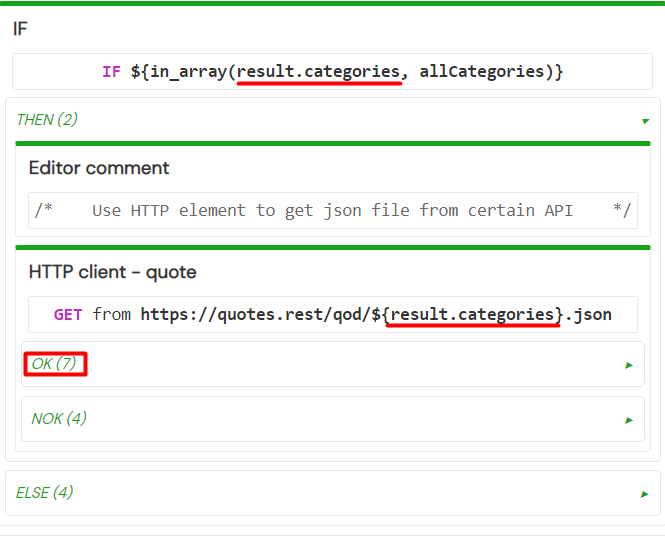The image size is (665, 544).
Task: Click the ELSE (4) label
Action: point(45,493)
